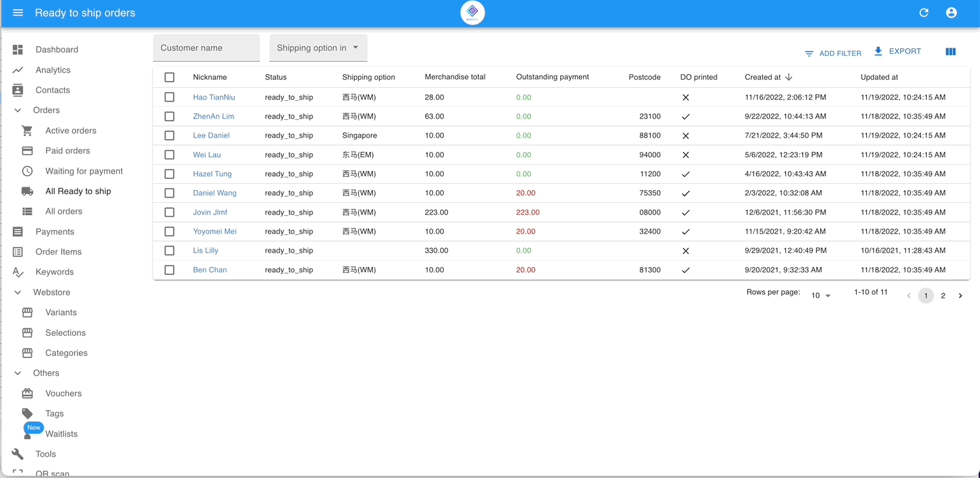Image resolution: width=980 pixels, height=478 pixels.
Task: Open the Rows per page dropdown
Action: coord(821,296)
